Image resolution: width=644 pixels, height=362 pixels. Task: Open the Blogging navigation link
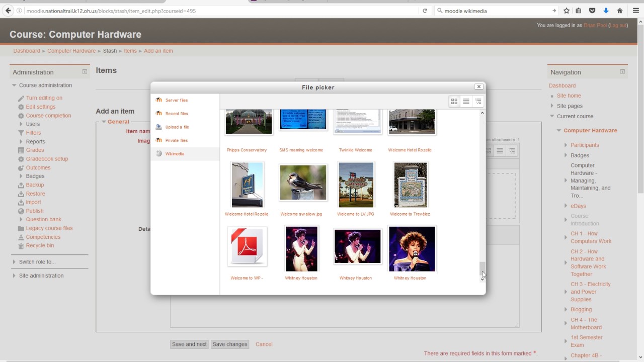click(x=581, y=309)
